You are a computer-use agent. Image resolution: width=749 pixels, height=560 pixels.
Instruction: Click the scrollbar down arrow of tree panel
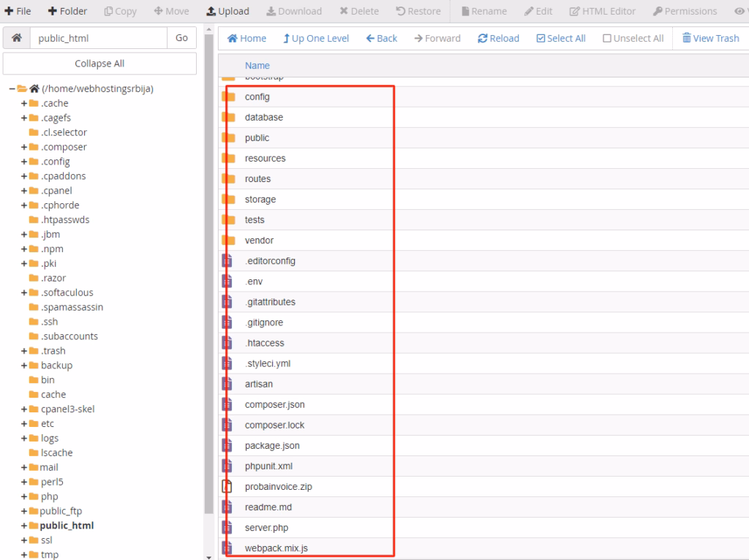(208, 556)
